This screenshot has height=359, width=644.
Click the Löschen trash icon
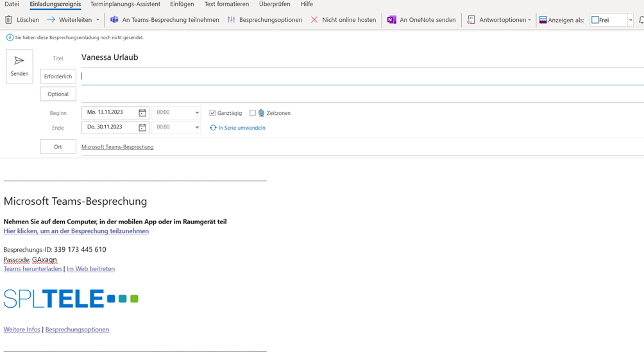click(8, 20)
